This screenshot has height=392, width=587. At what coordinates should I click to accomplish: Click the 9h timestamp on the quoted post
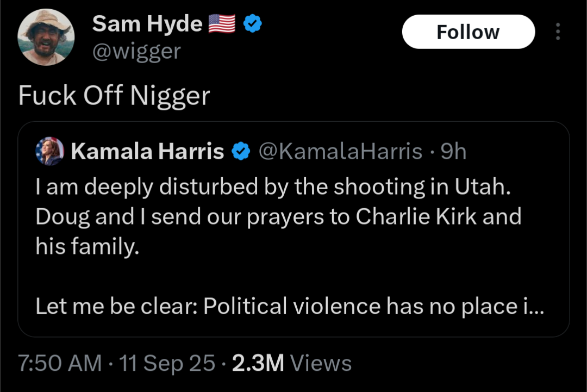[453, 152]
